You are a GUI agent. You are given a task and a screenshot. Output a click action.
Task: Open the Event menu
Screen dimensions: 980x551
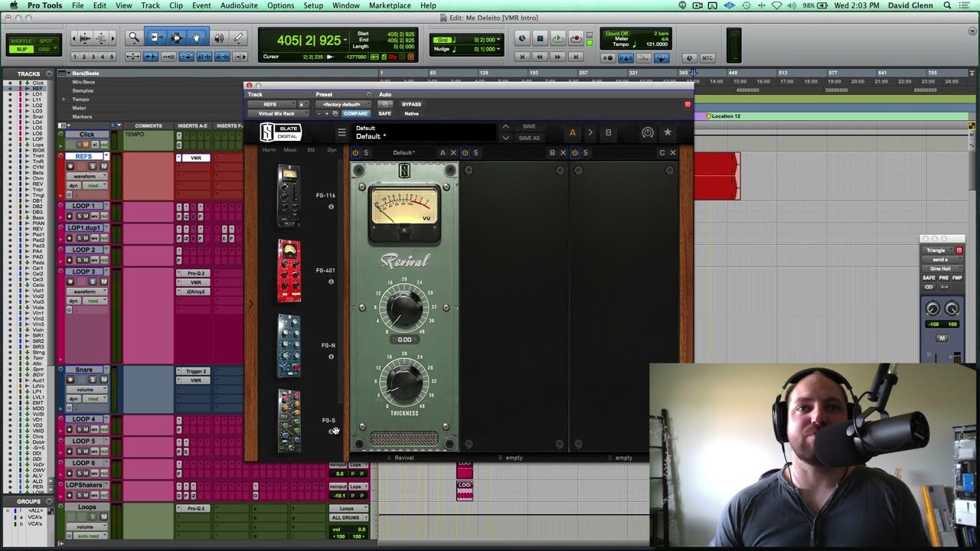pos(201,5)
